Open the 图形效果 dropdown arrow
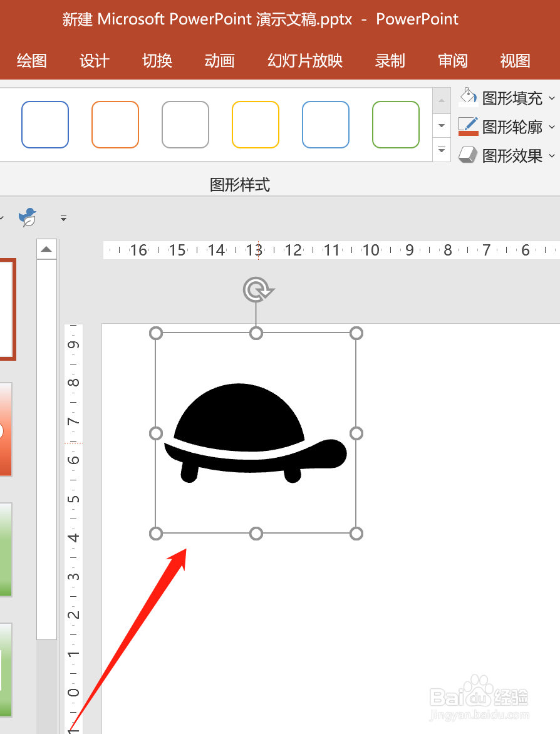 552,155
